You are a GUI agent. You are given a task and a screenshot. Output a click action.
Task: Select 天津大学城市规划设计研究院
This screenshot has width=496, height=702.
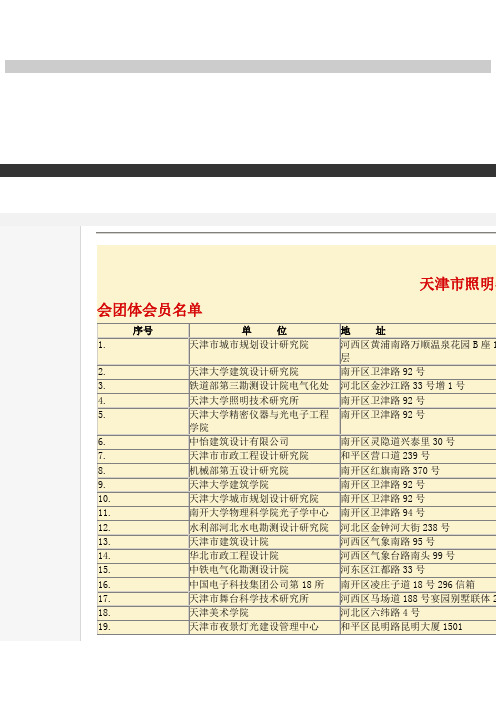[x=254, y=499]
